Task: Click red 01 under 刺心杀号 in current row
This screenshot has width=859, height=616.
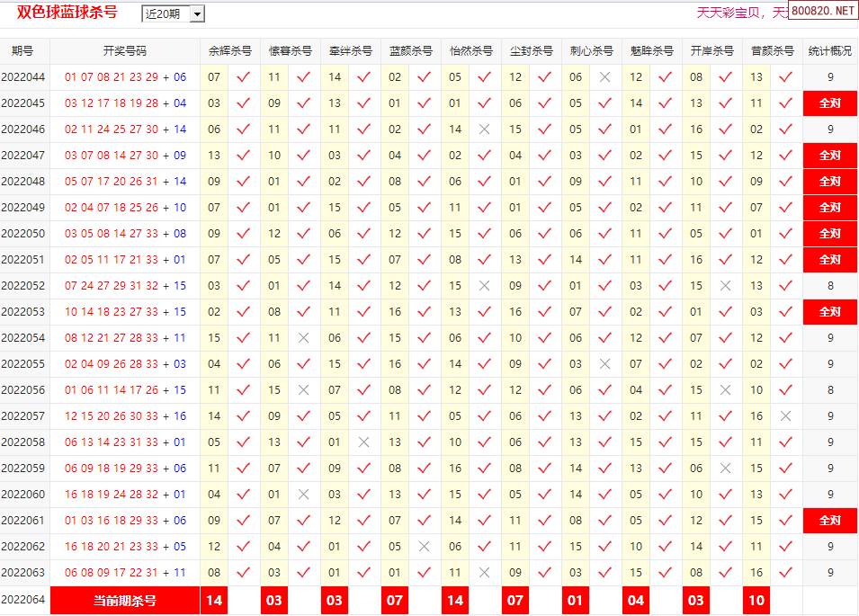Action: (576, 601)
